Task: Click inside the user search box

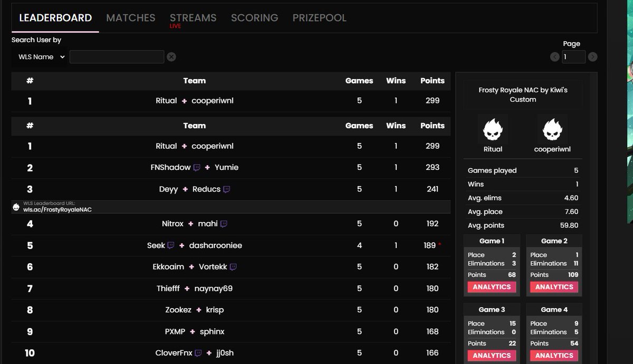Action: 117,56
